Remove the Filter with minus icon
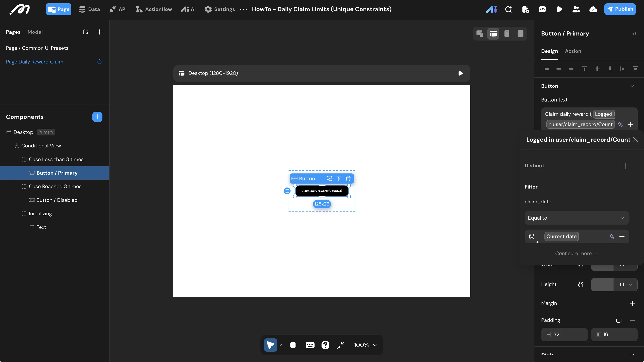This screenshot has width=644, height=362. 624,187
